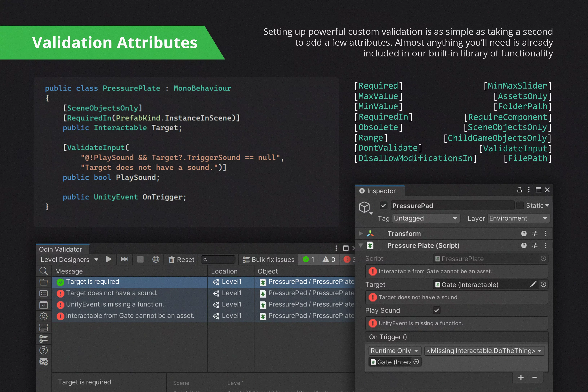Toggle the PressurePad active checkbox
Screen dimensions: 588x392
(383, 206)
